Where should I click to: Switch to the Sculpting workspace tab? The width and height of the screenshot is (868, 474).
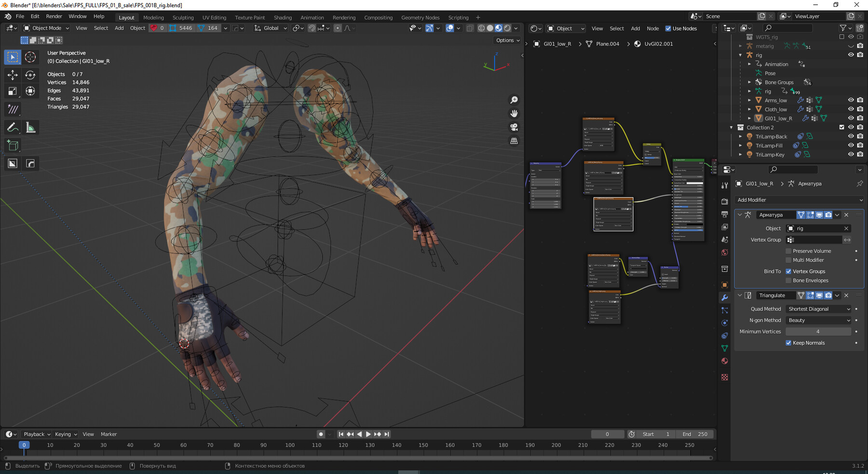pyautogui.click(x=183, y=17)
